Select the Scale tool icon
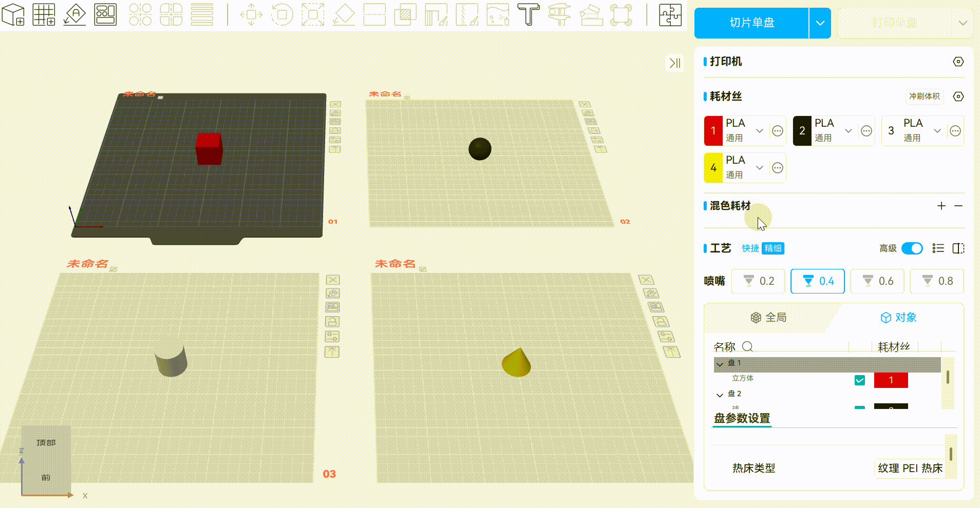This screenshot has width=980, height=508. (x=313, y=15)
